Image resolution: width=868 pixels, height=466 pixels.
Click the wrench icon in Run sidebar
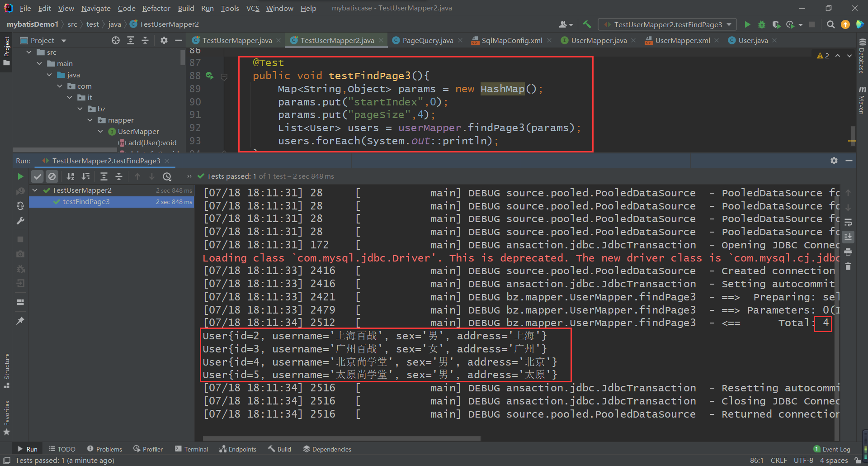20,221
